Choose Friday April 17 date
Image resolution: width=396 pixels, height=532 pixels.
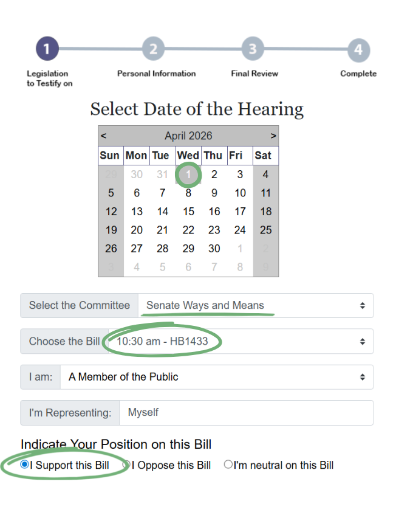240,212
